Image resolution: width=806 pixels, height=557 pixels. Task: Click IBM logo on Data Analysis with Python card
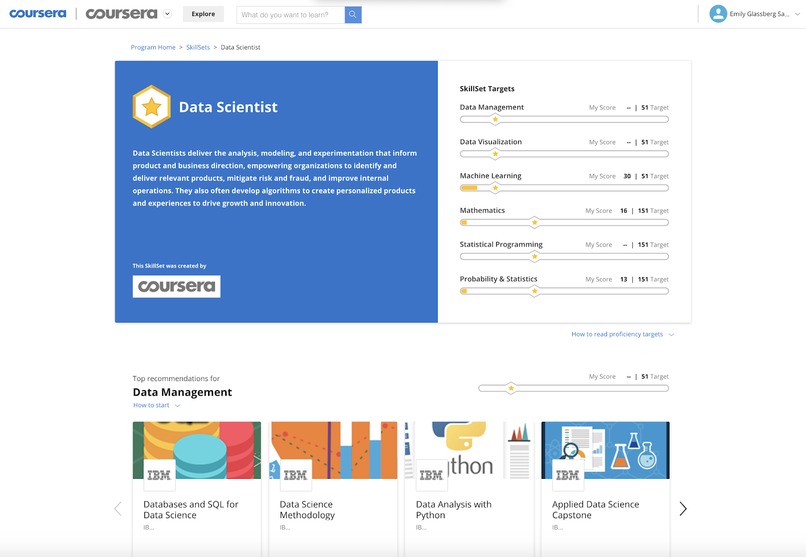[x=431, y=475]
